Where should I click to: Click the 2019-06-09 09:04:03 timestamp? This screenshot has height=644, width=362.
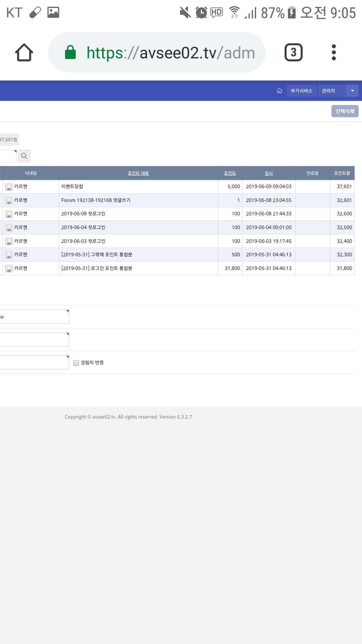(269, 186)
